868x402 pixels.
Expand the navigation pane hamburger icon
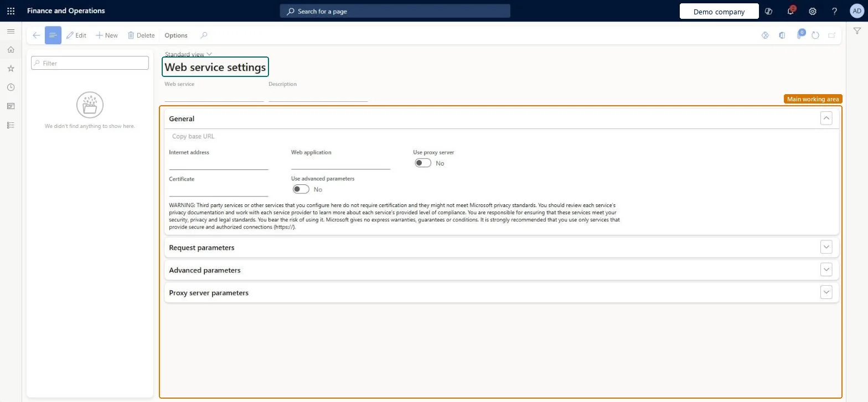coord(11,32)
